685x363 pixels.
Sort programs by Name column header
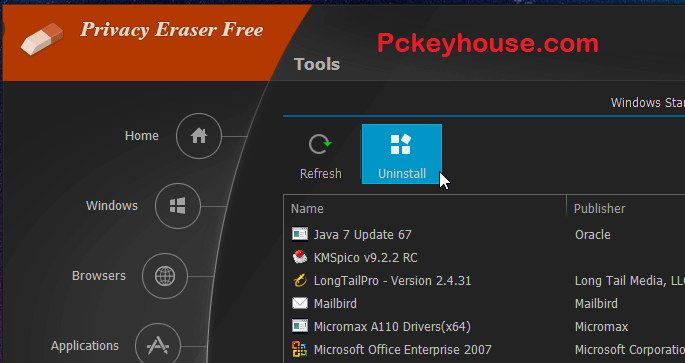point(307,209)
